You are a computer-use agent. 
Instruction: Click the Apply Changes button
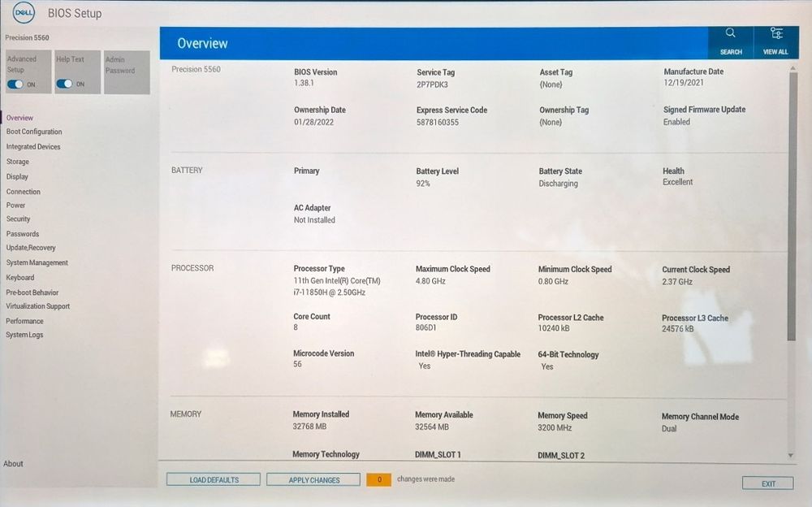pos(313,479)
